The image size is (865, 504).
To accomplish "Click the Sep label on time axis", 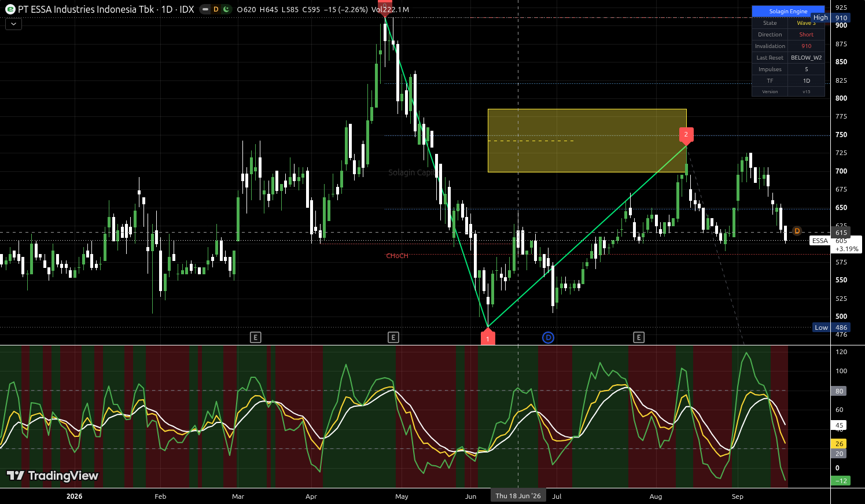I will [x=737, y=496].
